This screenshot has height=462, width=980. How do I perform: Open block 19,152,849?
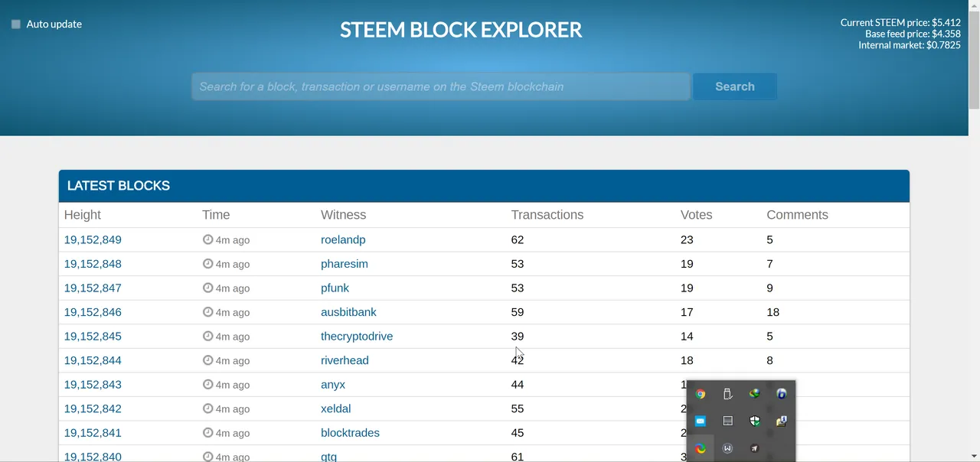pos(93,239)
